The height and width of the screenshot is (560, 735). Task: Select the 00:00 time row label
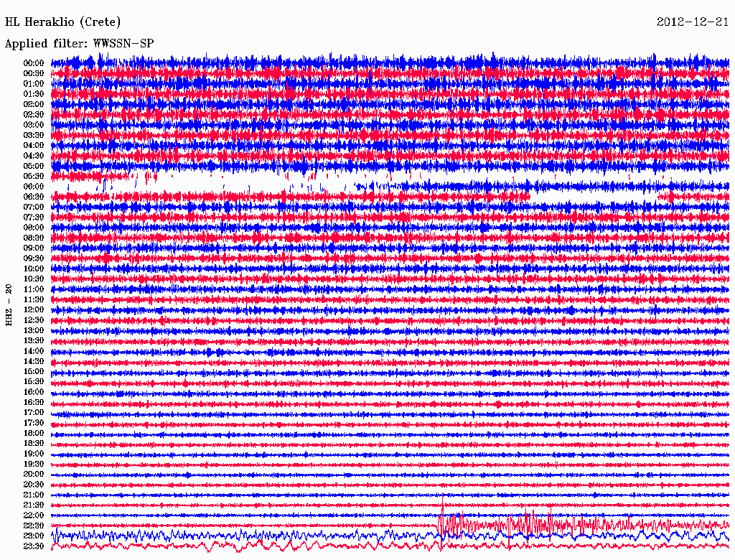pyautogui.click(x=34, y=63)
